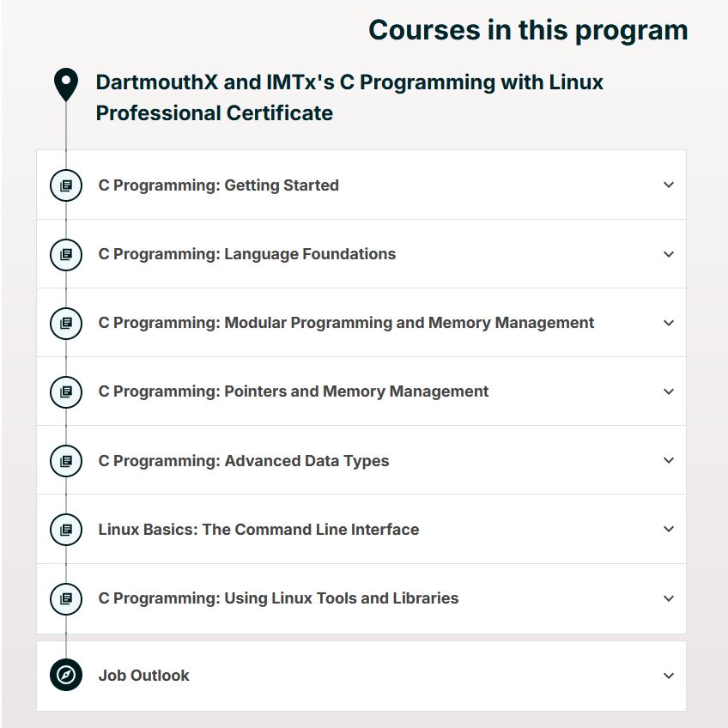Click course icon for Using Linux Tools and Libraries

coord(66,599)
